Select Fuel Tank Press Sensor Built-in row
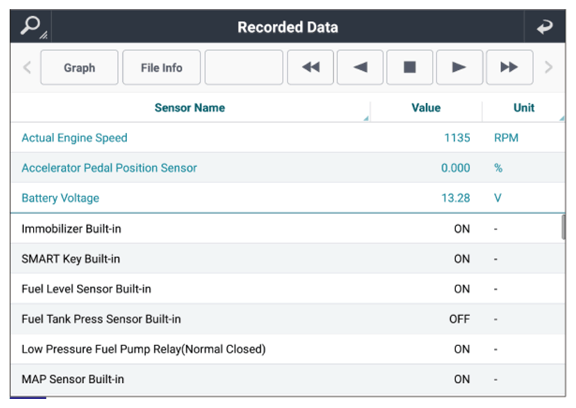576x408 pixels. coord(288,319)
